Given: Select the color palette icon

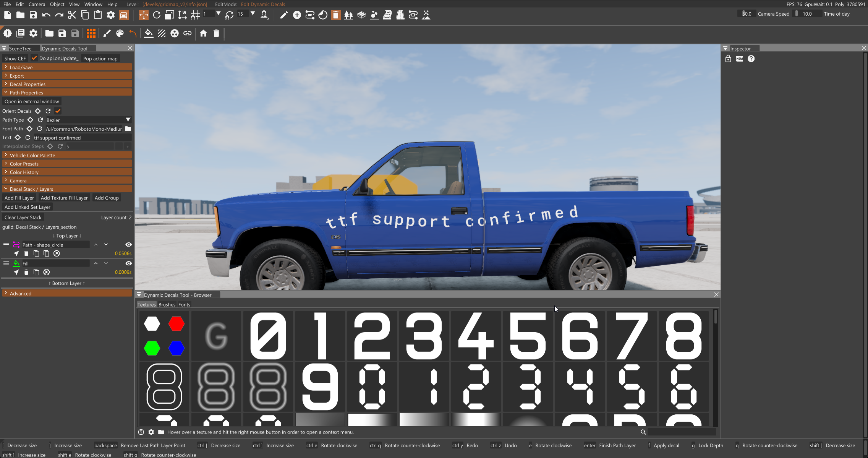Looking at the screenshot, I should (x=120, y=34).
